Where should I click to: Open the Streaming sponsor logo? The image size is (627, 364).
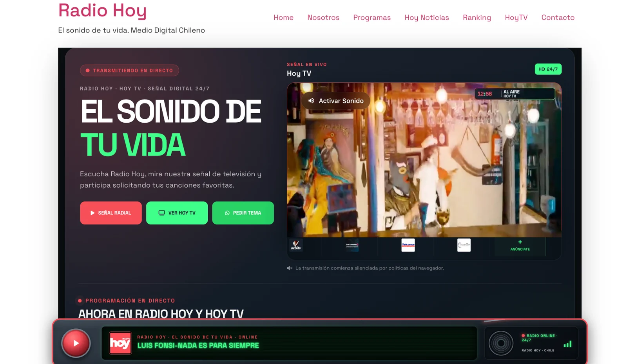352,245
